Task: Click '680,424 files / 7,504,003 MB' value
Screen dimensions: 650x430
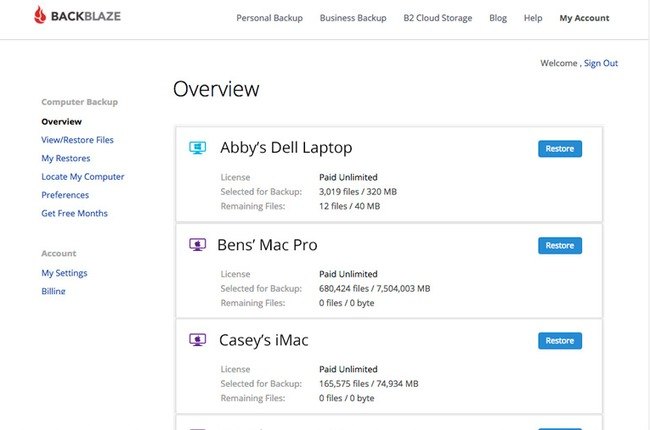Action: (x=374, y=288)
